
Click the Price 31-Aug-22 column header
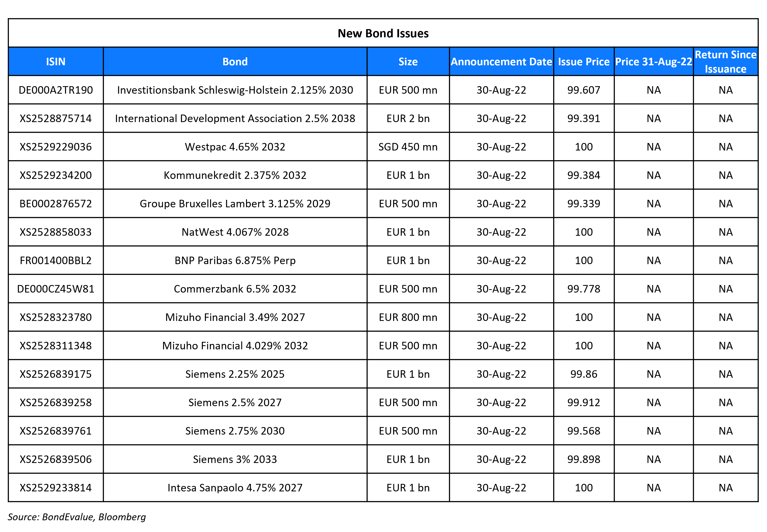pyautogui.click(x=653, y=62)
